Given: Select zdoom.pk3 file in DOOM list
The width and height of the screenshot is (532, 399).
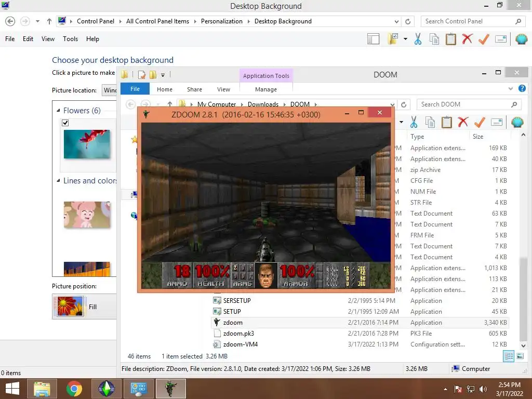Looking at the screenshot, I should click(x=238, y=334).
